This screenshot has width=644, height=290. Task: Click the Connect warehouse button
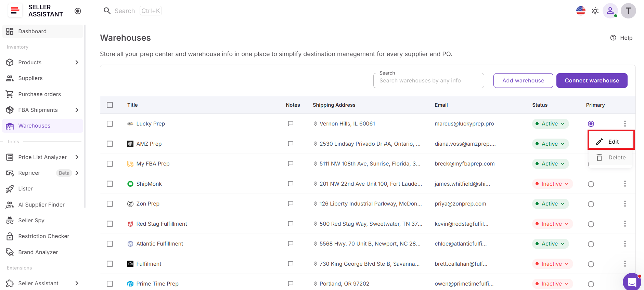[x=592, y=81]
